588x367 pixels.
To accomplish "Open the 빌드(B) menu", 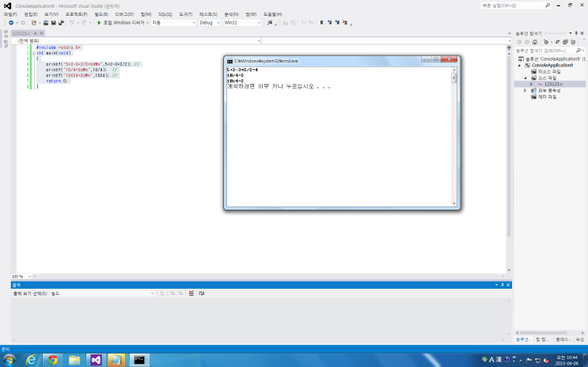I will pos(101,14).
